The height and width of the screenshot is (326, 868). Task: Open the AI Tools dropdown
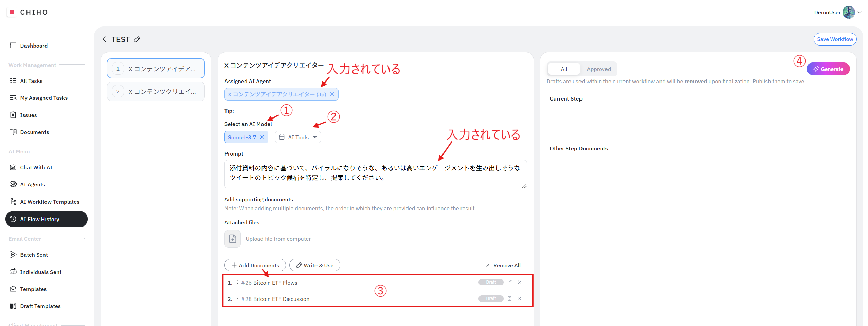pyautogui.click(x=298, y=137)
